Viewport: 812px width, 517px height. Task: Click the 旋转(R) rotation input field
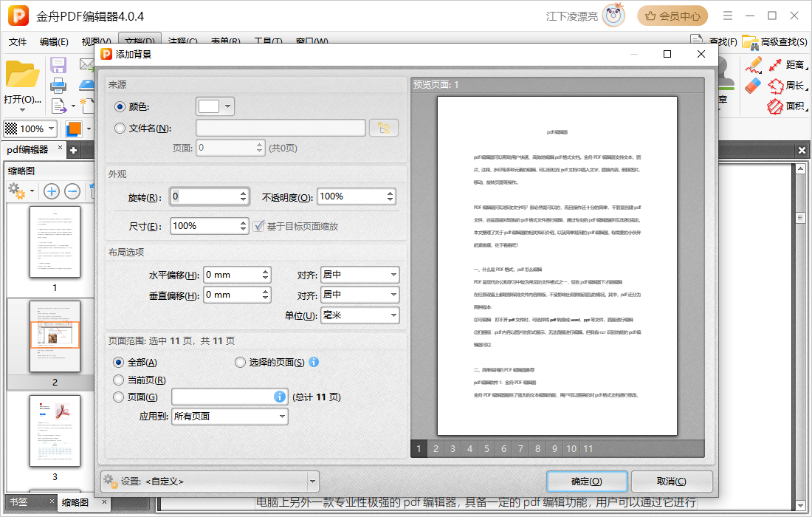click(204, 196)
